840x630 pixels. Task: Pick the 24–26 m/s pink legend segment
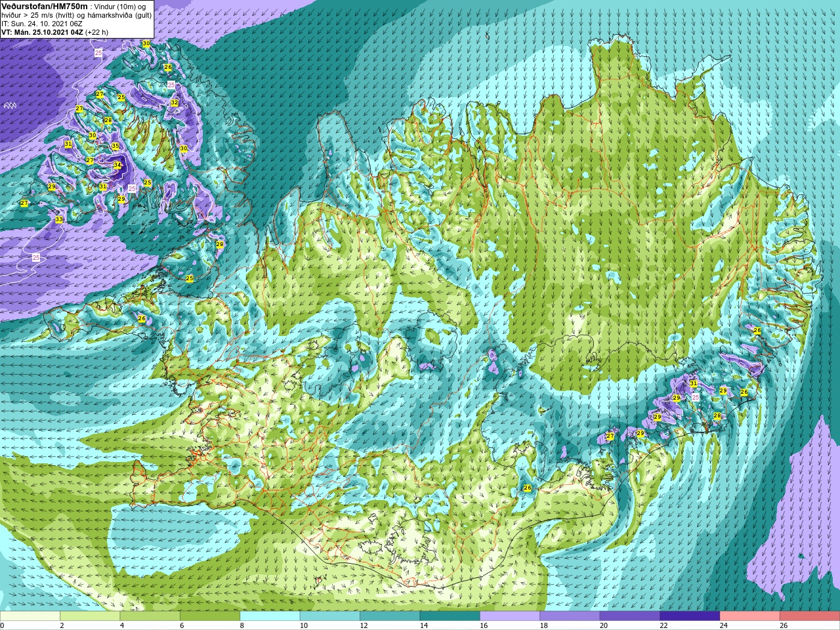[749, 616]
